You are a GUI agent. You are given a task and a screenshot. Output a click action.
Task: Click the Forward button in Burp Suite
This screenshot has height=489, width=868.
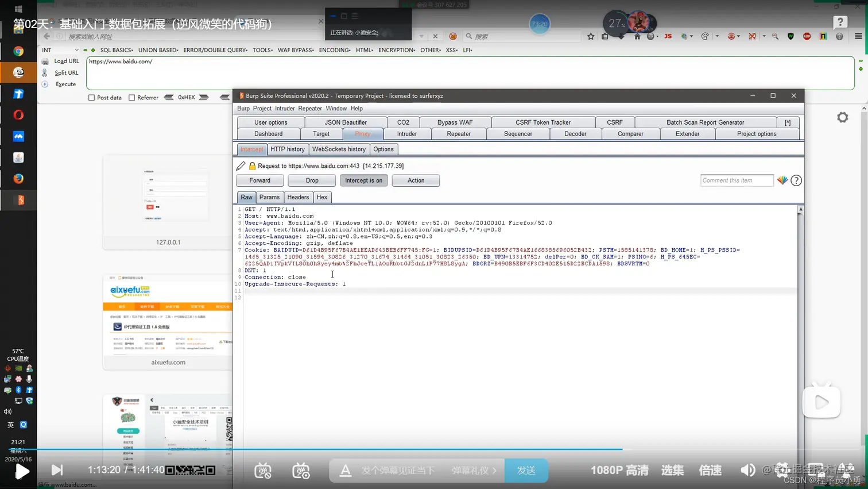click(259, 180)
